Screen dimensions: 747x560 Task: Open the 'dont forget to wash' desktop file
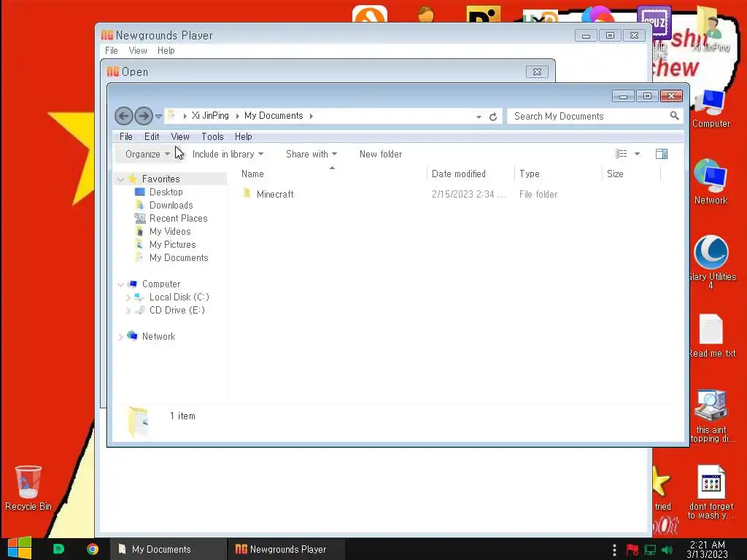(711, 492)
